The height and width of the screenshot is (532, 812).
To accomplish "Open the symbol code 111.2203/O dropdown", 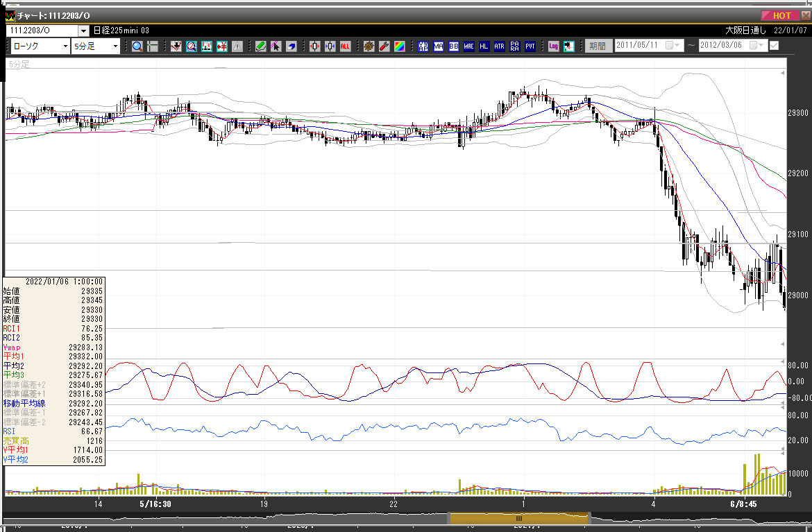I will tap(83, 31).
